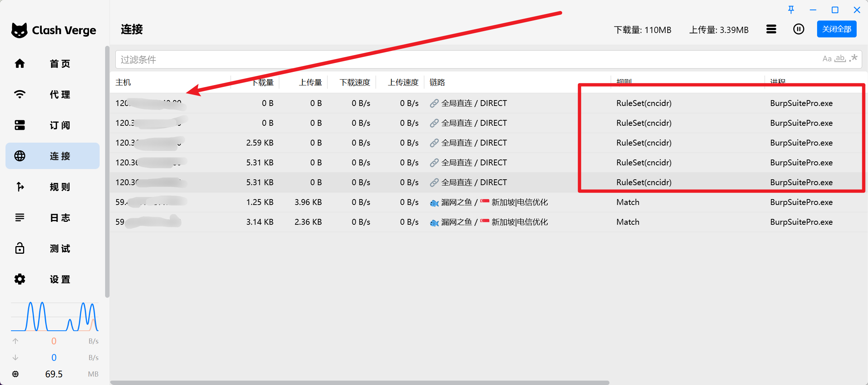Screen dimensions: 868x385
Task: Click the 上传量: 3.39MB total
Action: (719, 30)
